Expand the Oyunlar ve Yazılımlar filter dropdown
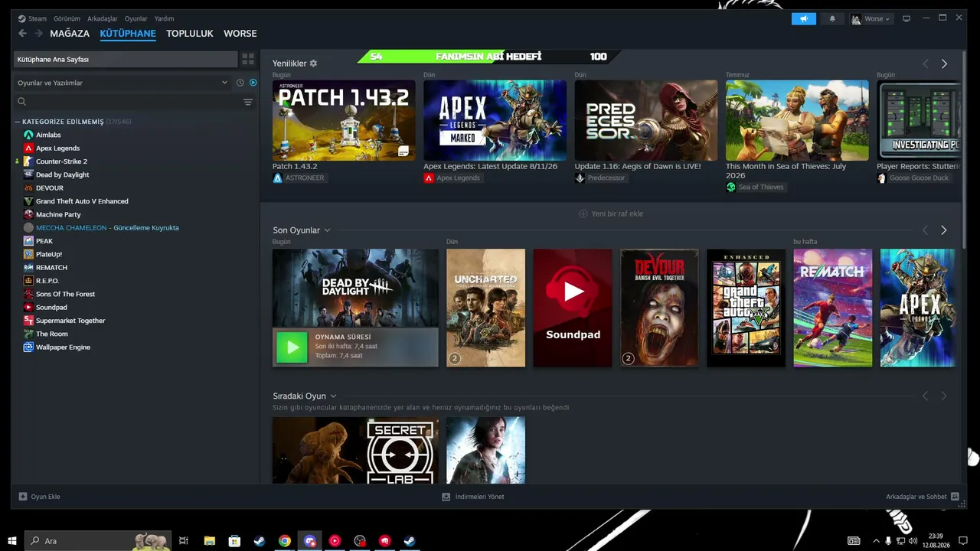980x551 pixels. [x=122, y=83]
